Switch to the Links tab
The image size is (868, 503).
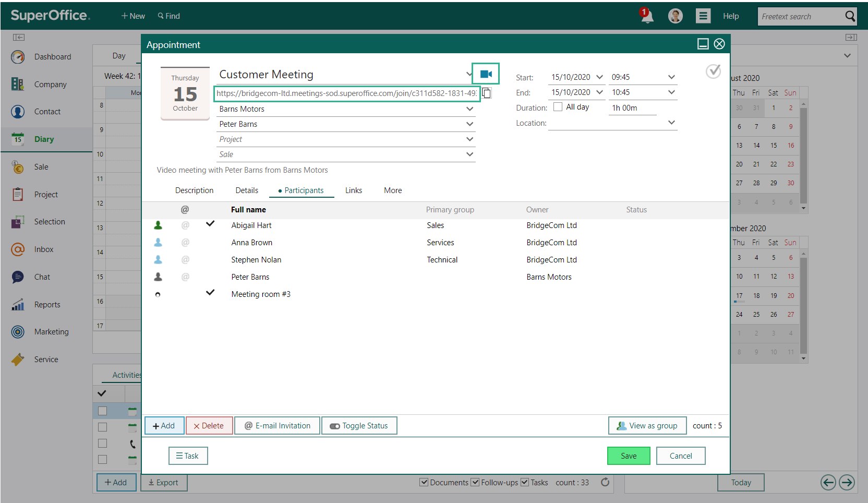354,190
